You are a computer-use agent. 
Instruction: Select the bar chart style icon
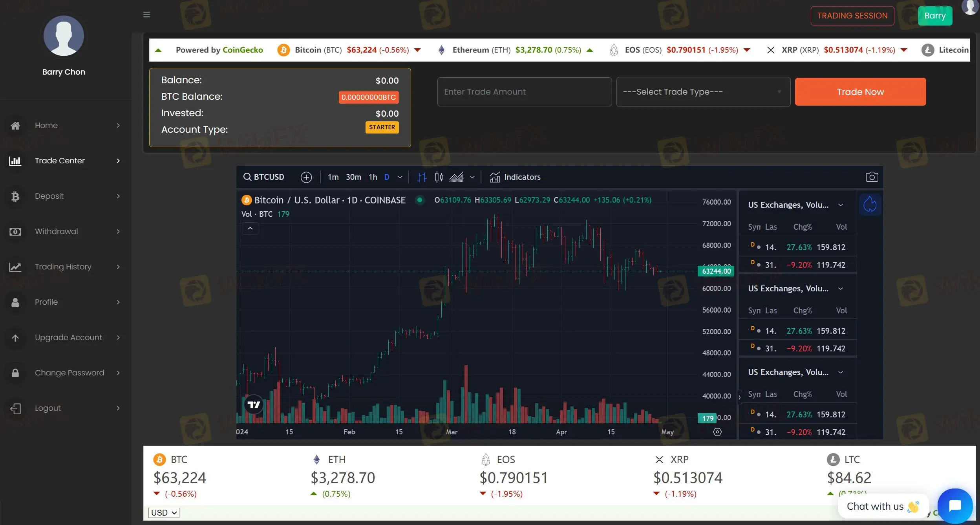pos(422,177)
